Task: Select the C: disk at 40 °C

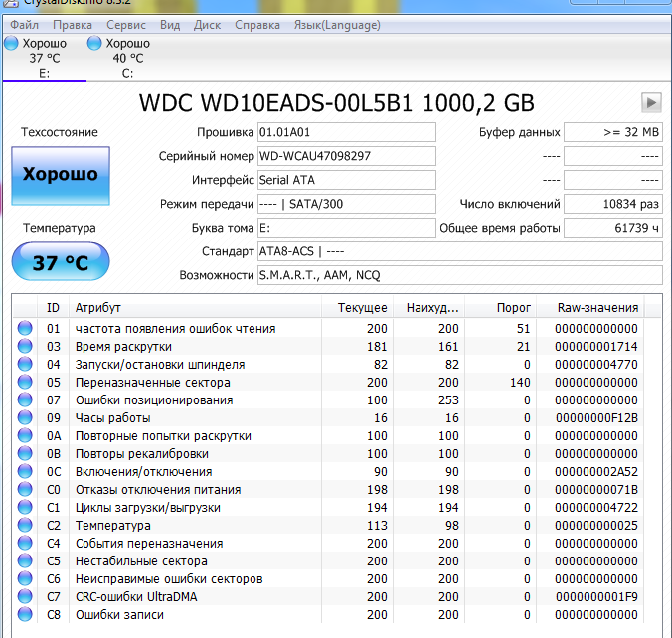Action: 127,58
